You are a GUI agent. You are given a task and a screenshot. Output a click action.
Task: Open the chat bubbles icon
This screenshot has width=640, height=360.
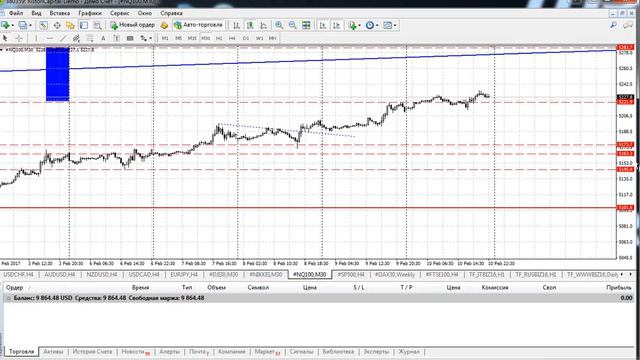click(628, 25)
